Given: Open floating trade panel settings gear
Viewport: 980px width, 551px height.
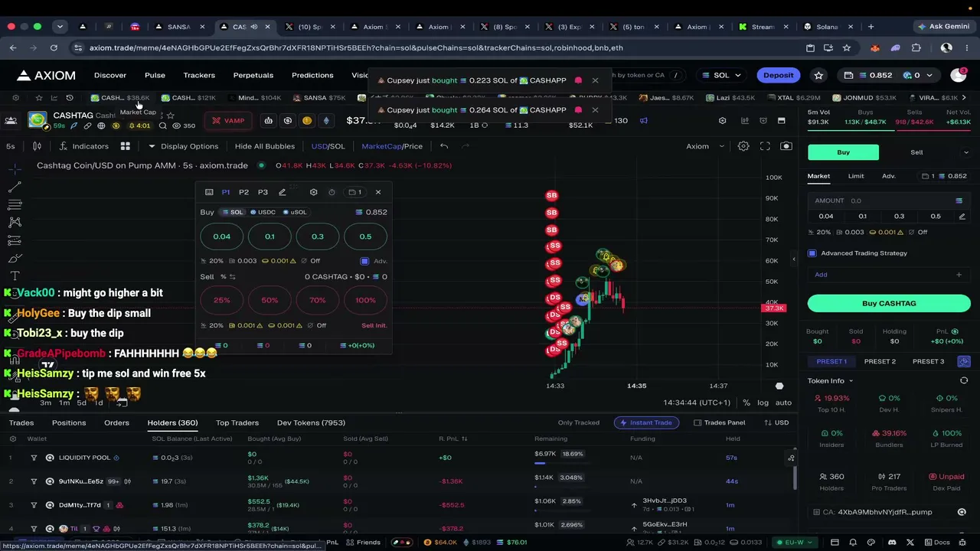Looking at the screenshot, I should [x=313, y=192].
